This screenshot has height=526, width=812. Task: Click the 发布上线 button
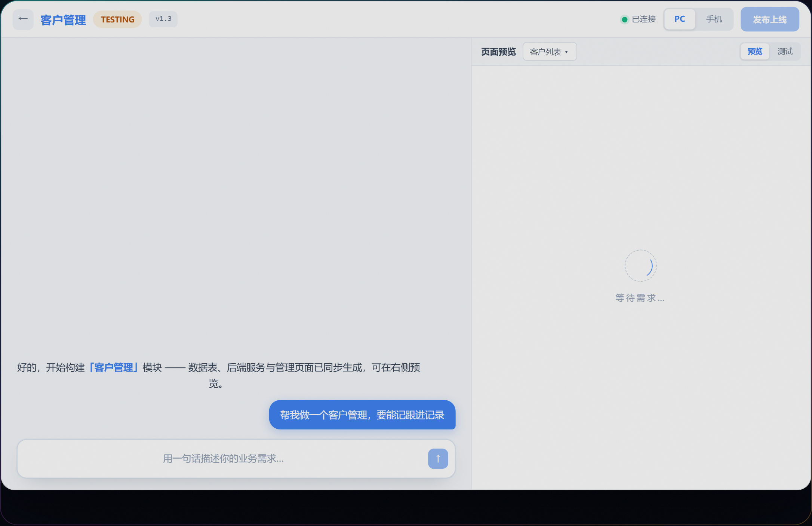point(770,19)
